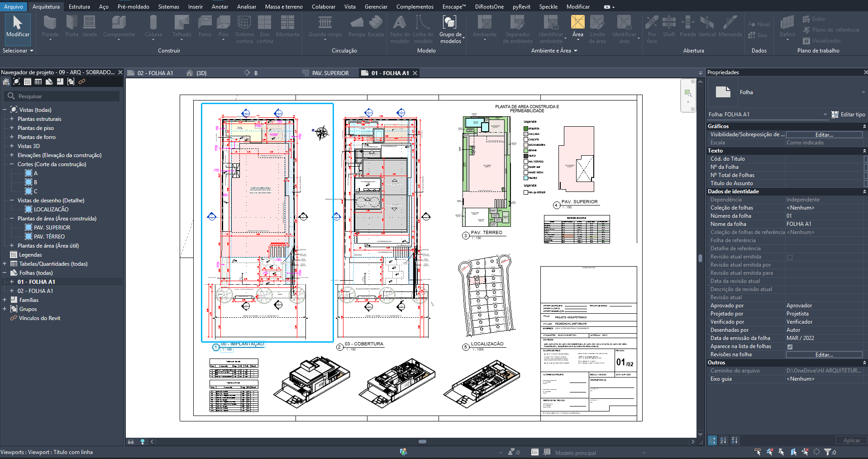868x459 pixels.
Task: Click the select pinned elements icon
Action: [782, 452]
